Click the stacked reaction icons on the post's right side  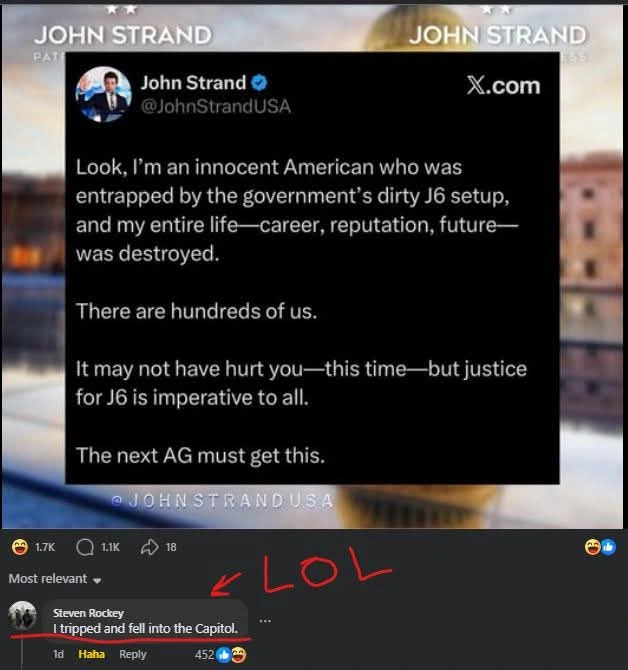tap(601, 547)
